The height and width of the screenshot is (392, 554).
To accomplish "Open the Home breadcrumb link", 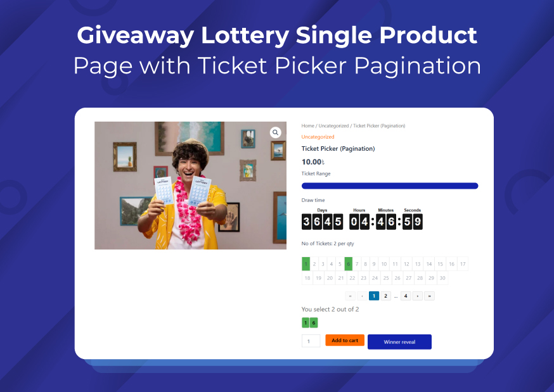I will (x=307, y=125).
